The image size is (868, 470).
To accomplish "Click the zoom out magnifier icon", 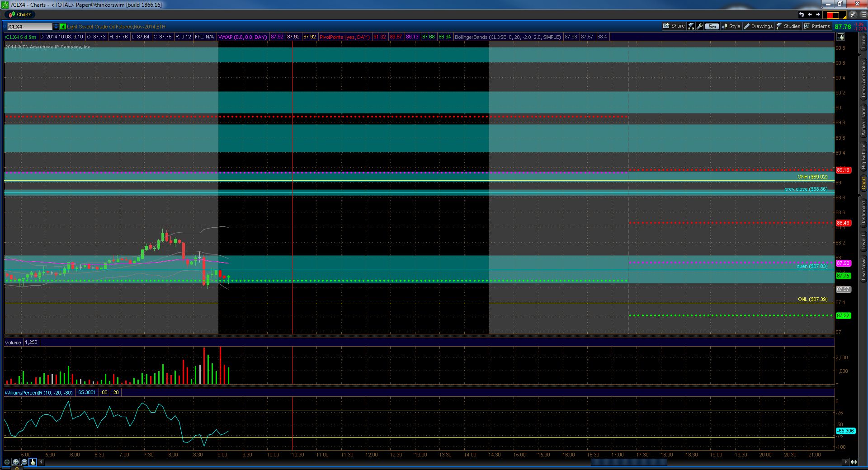I will (x=24, y=462).
